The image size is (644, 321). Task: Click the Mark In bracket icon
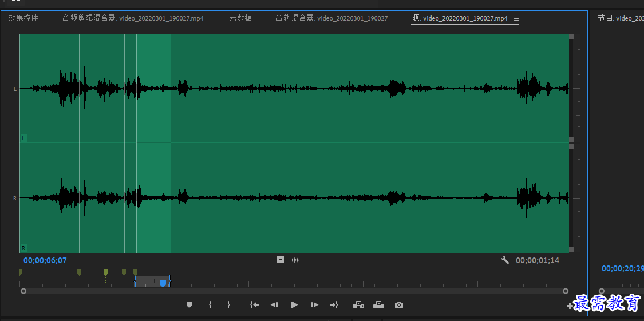210,304
